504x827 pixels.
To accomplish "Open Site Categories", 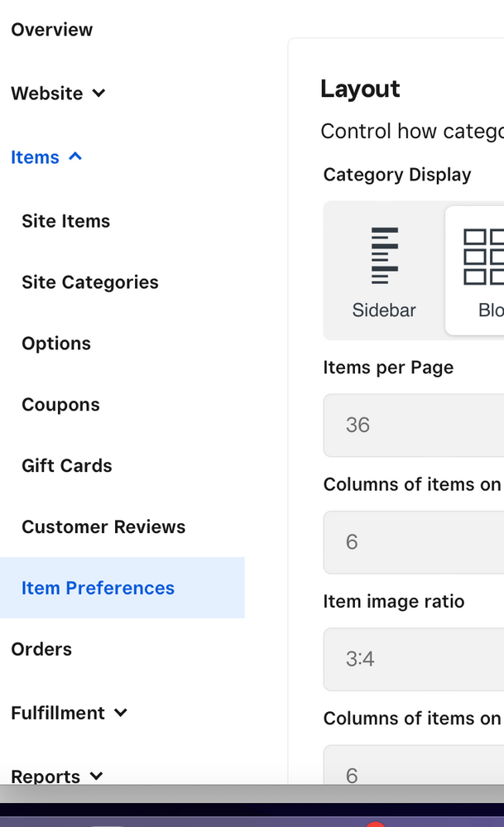I will pyautogui.click(x=89, y=282).
